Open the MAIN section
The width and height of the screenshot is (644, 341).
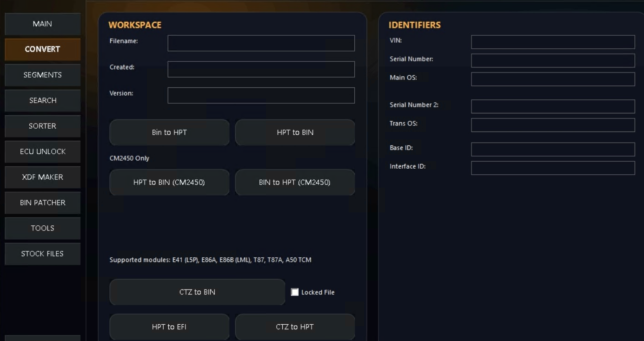click(42, 24)
